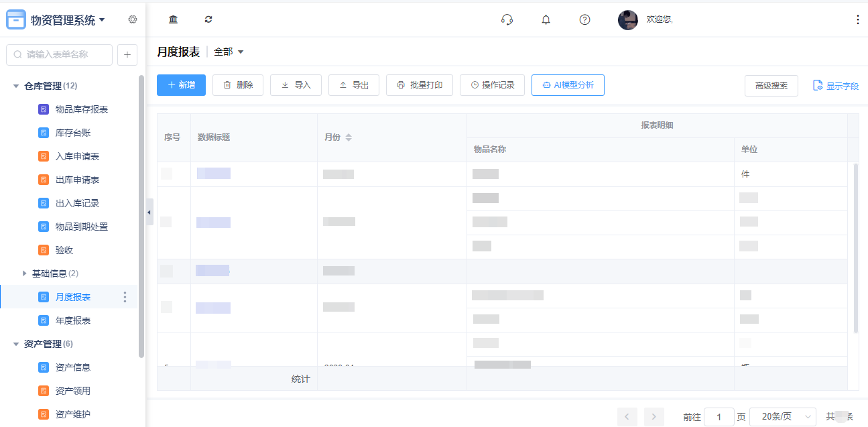
Task: Open the 物资管理系统 app switcher dropdown
Action: pos(67,20)
